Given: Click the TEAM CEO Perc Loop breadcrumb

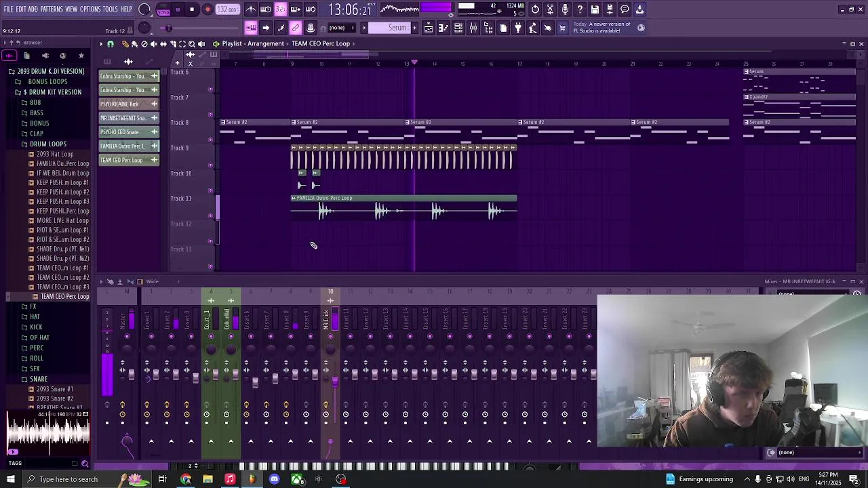Looking at the screenshot, I should tap(321, 43).
